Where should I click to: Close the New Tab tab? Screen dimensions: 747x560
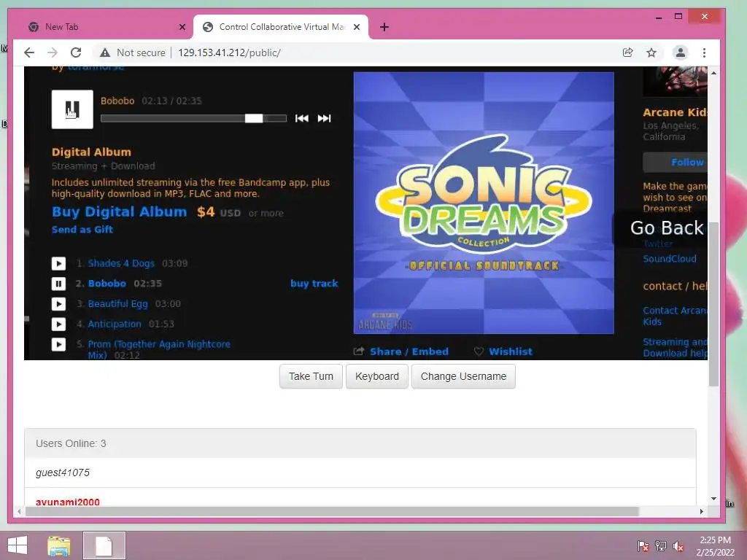182,27
